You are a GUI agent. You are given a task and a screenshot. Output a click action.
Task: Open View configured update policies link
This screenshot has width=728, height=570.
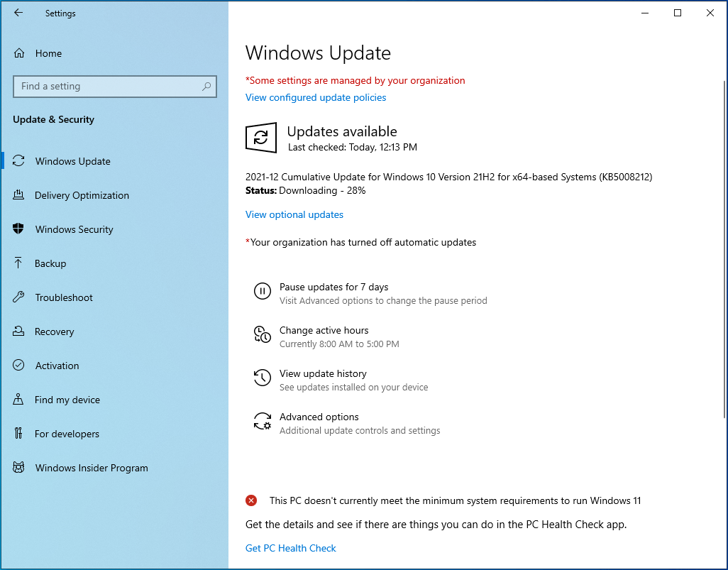(x=316, y=97)
